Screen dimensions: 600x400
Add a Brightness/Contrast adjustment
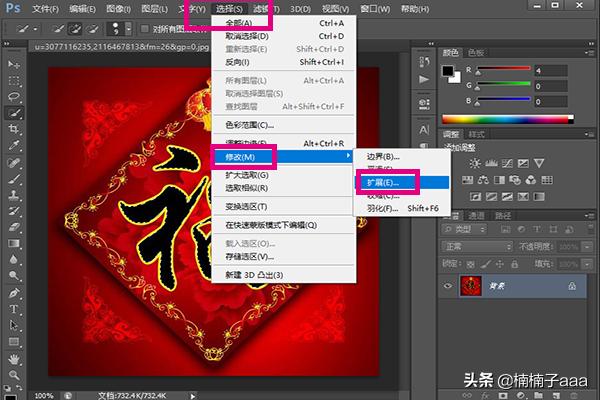[475, 163]
